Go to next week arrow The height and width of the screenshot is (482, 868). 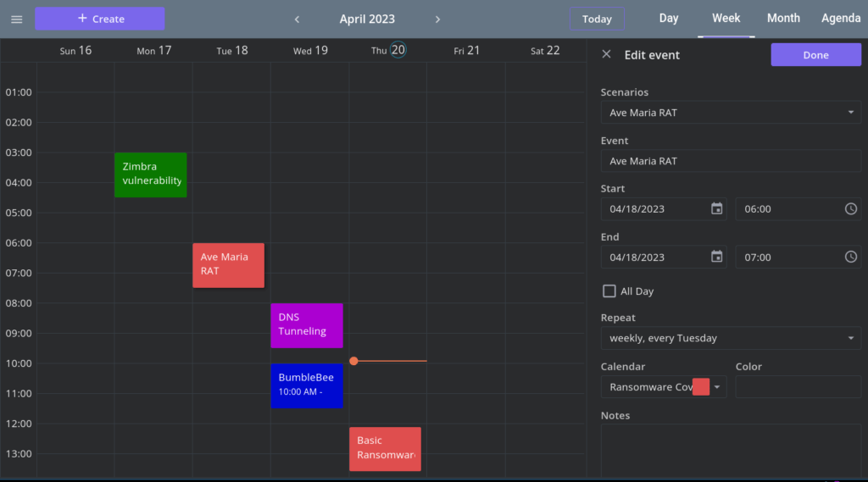pyautogui.click(x=437, y=19)
